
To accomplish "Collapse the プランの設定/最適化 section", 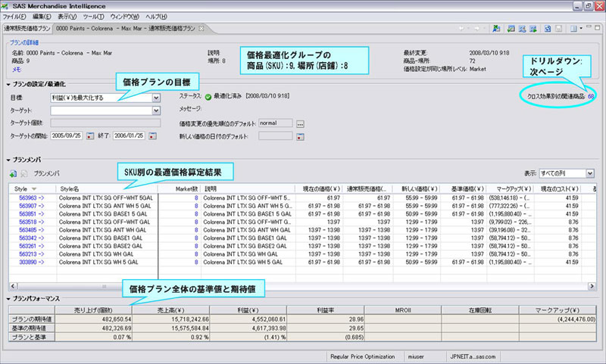I will [x=8, y=84].
